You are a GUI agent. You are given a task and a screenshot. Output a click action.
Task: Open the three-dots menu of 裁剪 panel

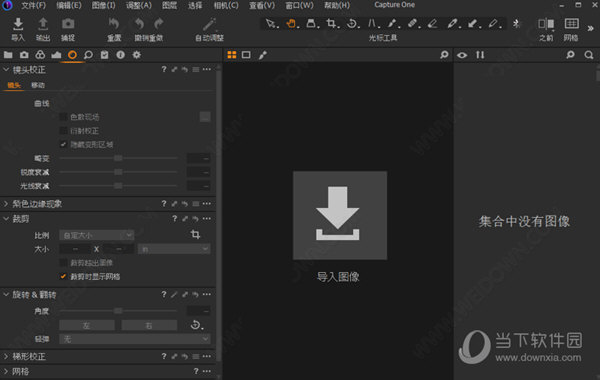207,219
